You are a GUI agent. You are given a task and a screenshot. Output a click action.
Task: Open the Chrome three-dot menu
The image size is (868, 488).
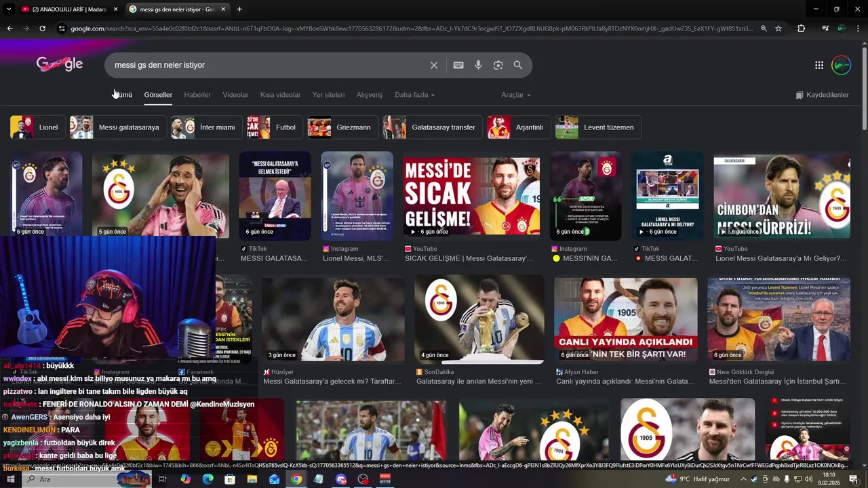coord(859,28)
